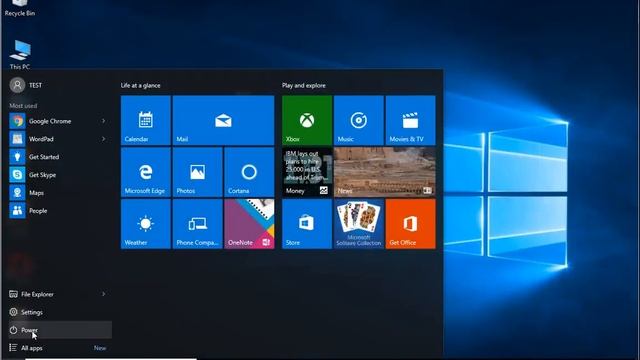This screenshot has height=360, width=640.
Task: Launch the Microsoft Edge tile
Action: pyautogui.click(x=146, y=172)
